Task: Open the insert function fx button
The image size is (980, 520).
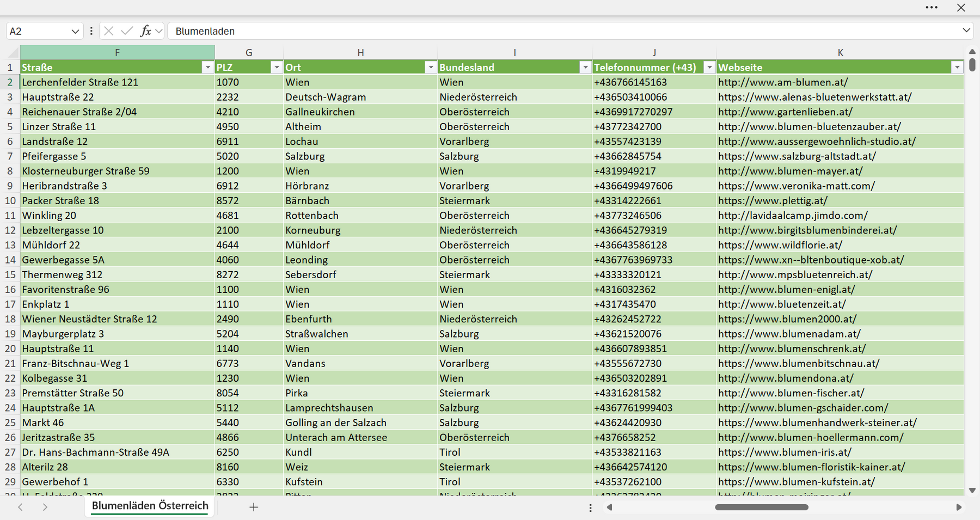Action: [x=145, y=31]
